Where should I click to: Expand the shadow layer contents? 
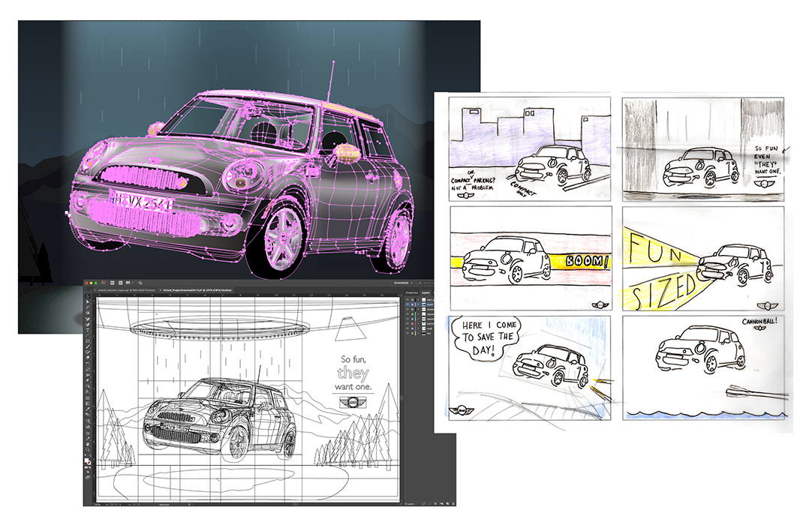coord(419,309)
